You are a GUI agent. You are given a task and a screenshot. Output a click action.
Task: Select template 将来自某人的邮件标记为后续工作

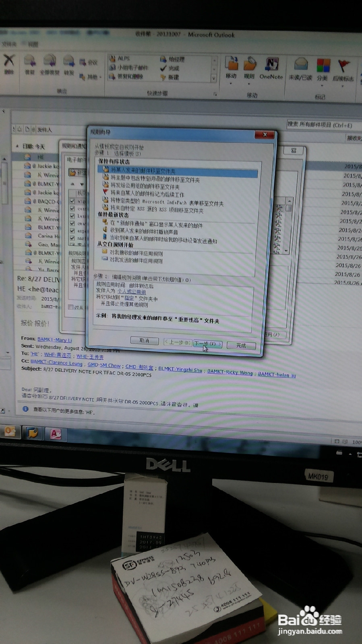tap(143, 194)
